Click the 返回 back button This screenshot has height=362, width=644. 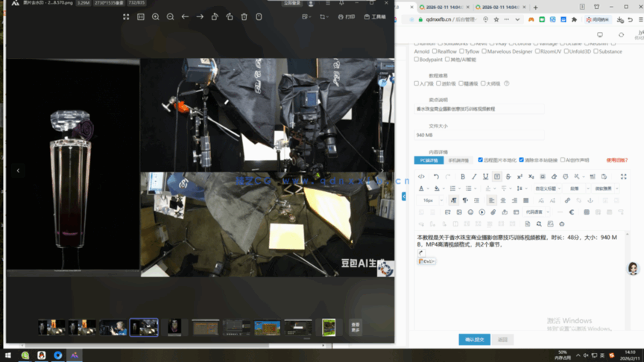point(502,340)
